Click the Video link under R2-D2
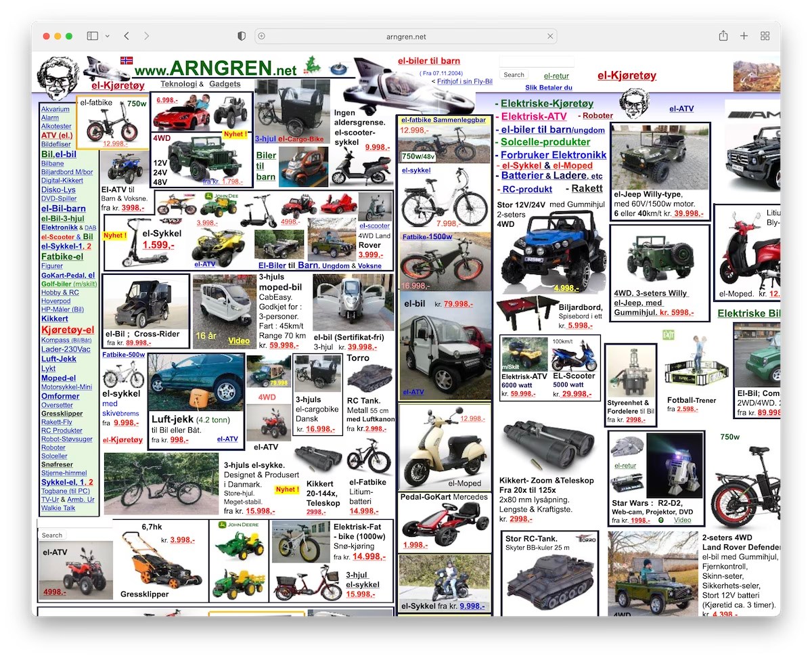 [x=682, y=520]
